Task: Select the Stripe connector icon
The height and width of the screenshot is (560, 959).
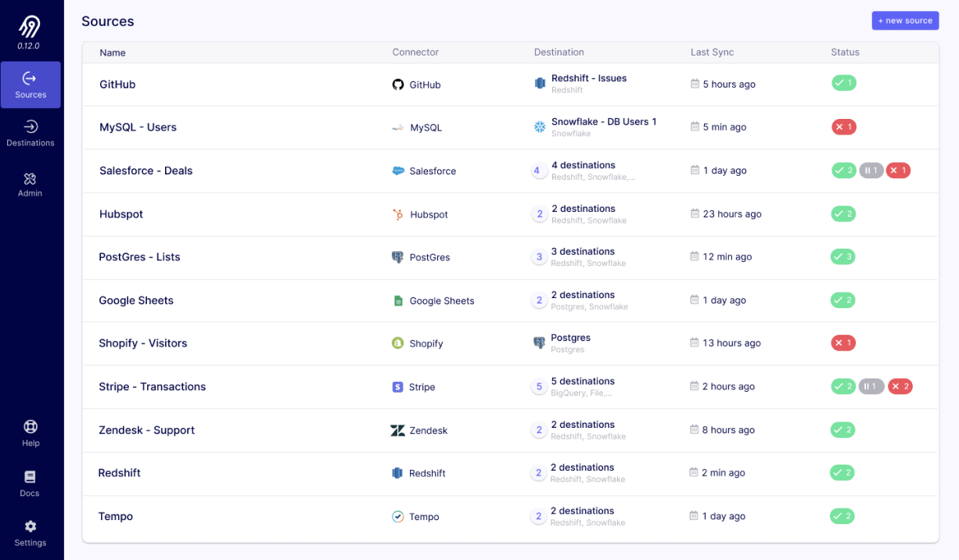Action: [x=398, y=386]
